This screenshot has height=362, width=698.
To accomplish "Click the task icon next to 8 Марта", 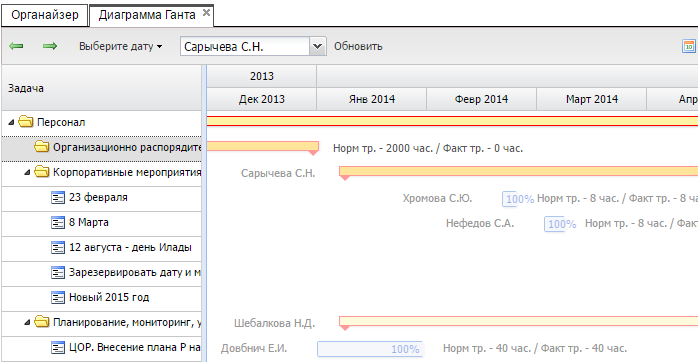I will pos(58,222).
